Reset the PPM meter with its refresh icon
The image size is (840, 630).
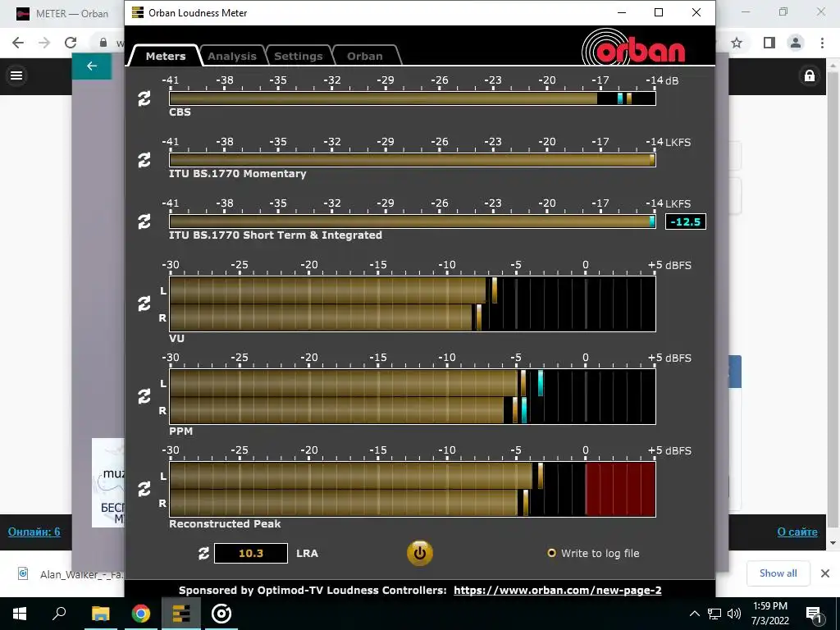[x=144, y=396]
